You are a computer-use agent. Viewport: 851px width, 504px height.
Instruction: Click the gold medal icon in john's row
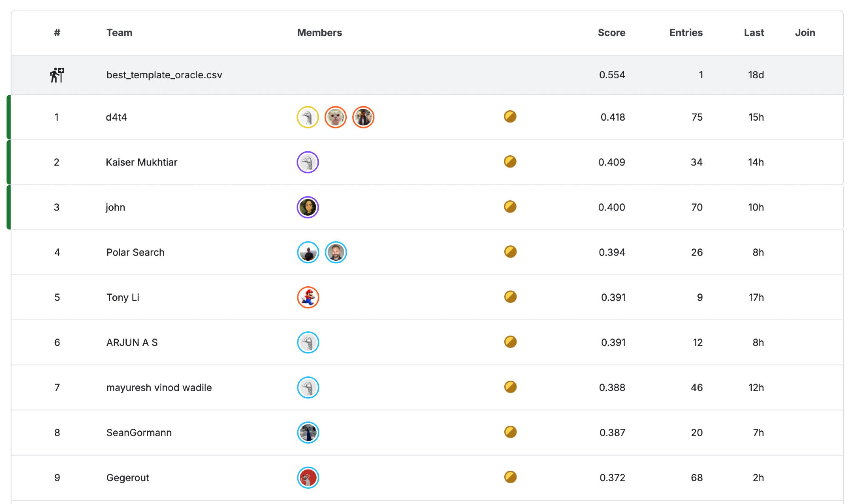[510, 207]
